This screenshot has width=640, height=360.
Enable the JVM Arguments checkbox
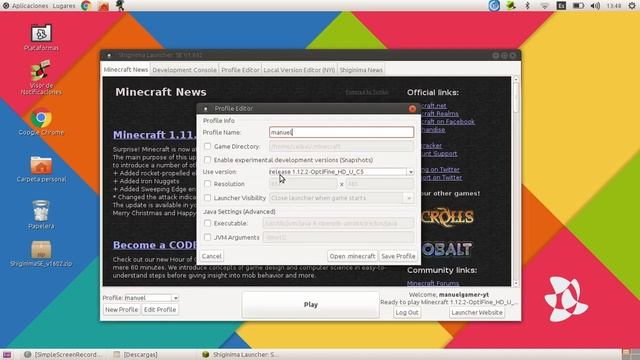207,237
